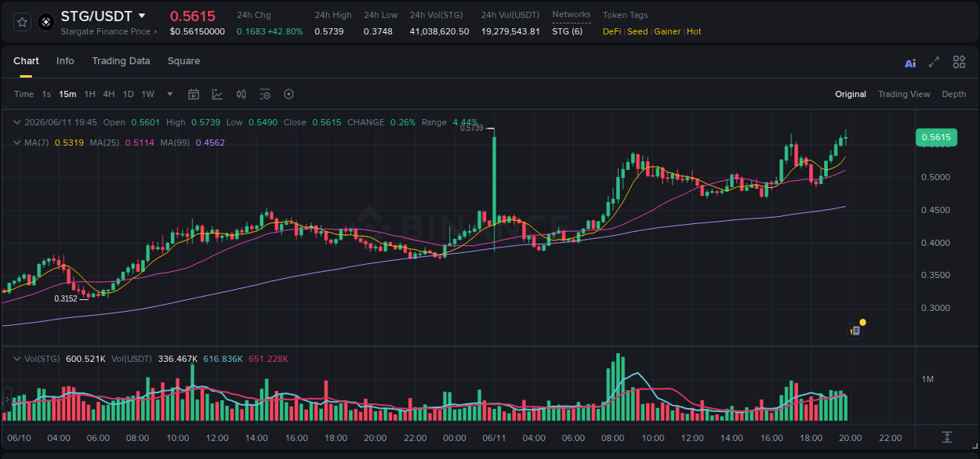Collapse the Vol(STG) indicator row chevron
This screenshot has width=980, height=459.
17,359
